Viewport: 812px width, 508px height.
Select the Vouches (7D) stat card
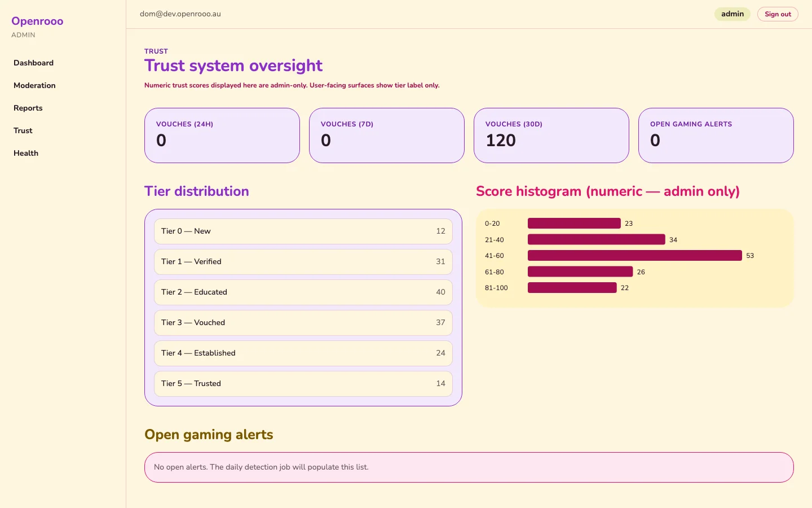[387, 135]
